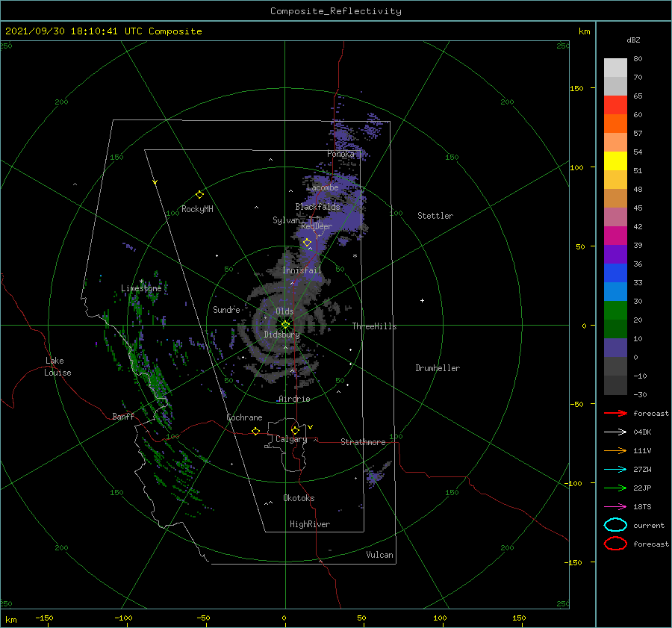Click the red forecast arrow in legend

pyautogui.click(x=615, y=413)
